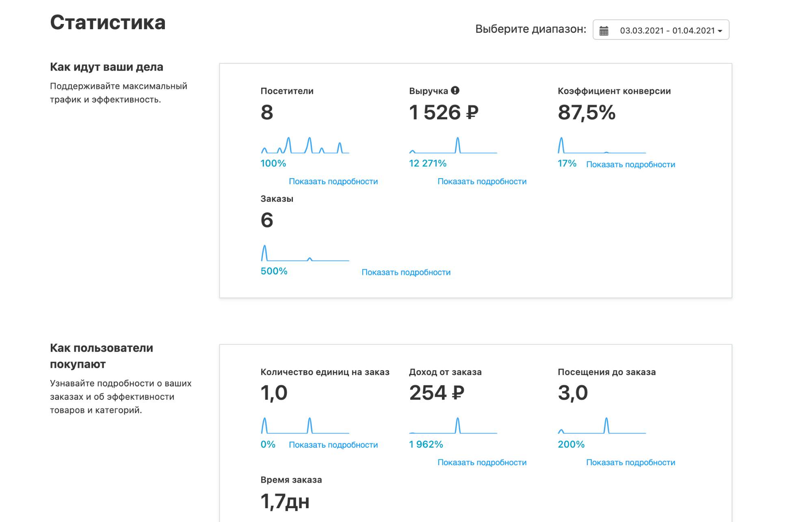
Task: Click the 17% conversion change
Action: pos(567,164)
